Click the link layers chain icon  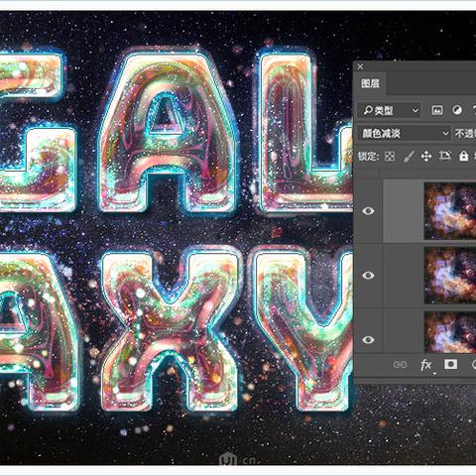click(x=400, y=365)
